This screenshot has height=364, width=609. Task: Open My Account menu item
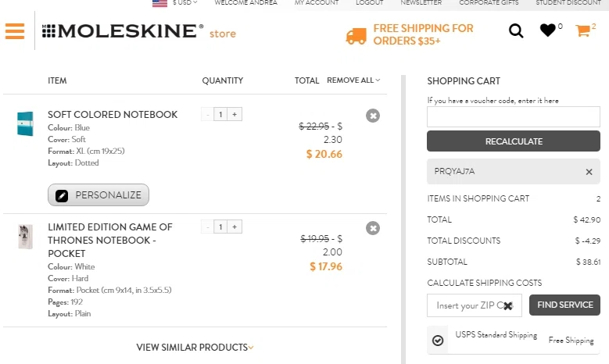pyautogui.click(x=317, y=2)
